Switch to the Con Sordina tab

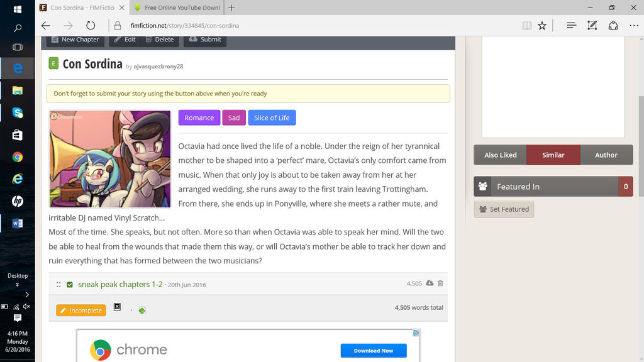(x=82, y=8)
